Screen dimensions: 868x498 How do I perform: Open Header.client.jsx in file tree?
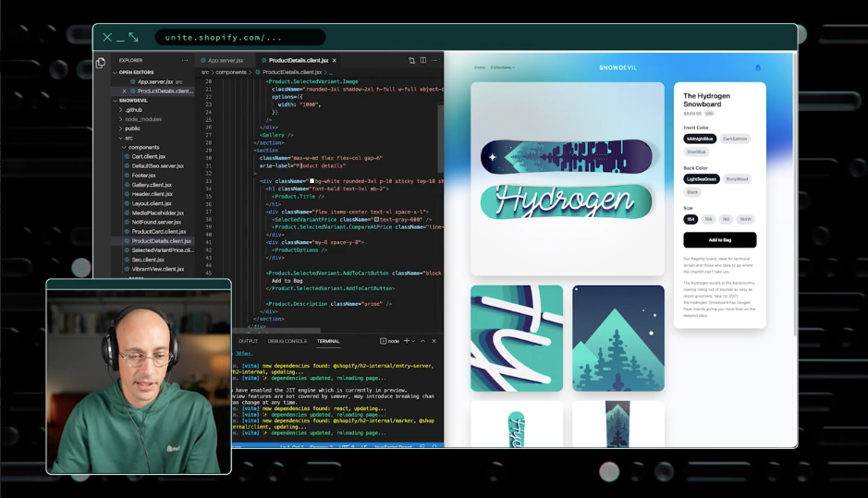point(153,194)
